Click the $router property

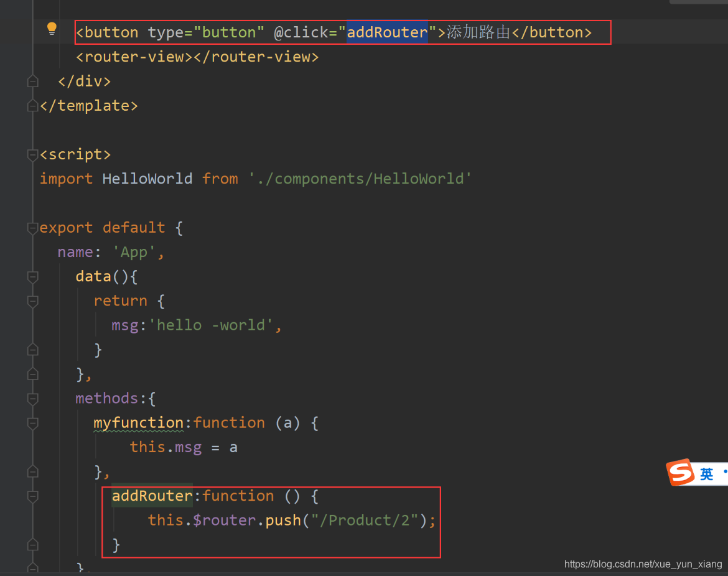click(224, 521)
